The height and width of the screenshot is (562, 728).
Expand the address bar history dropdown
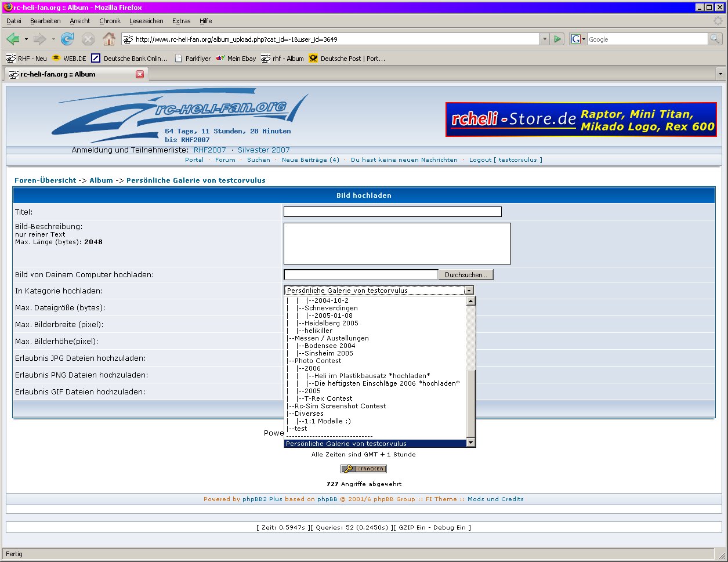click(544, 39)
